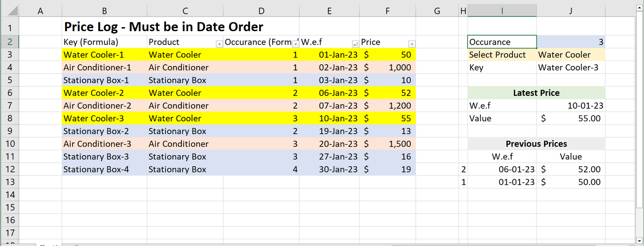Viewport: 644px width, 246px height.
Task: Select row 12 header
Action: (11, 169)
